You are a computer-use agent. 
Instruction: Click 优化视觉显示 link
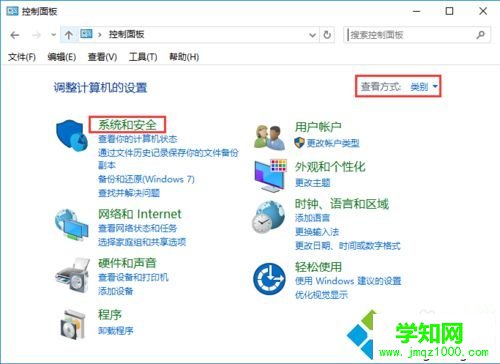[321, 295]
